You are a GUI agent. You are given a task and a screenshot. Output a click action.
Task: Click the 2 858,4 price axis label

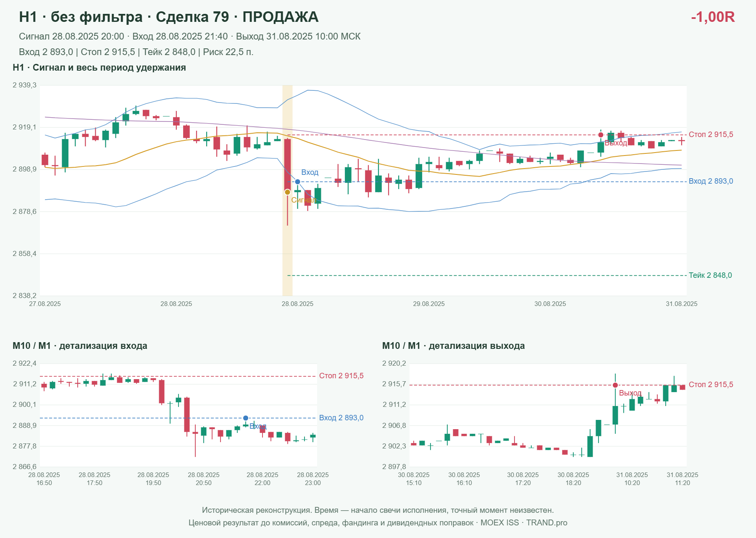point(24,254)
